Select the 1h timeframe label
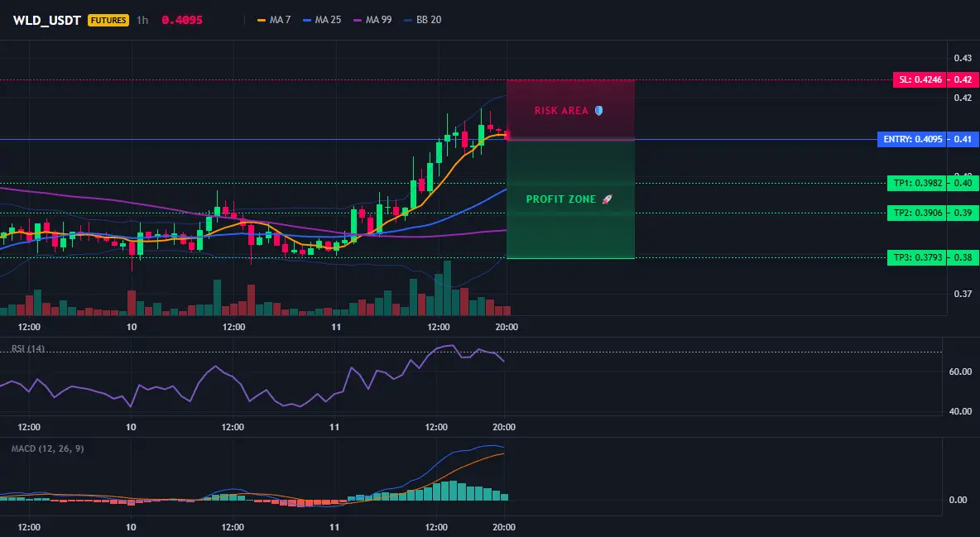Screen dimensions: 980x537 coord(142,20)
